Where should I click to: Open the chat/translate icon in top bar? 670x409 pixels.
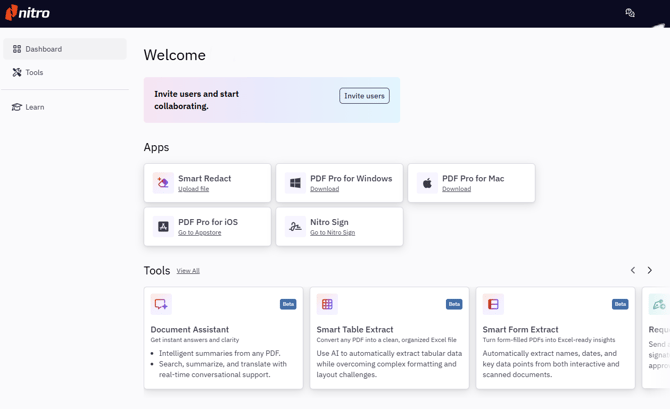pos(630,13)
